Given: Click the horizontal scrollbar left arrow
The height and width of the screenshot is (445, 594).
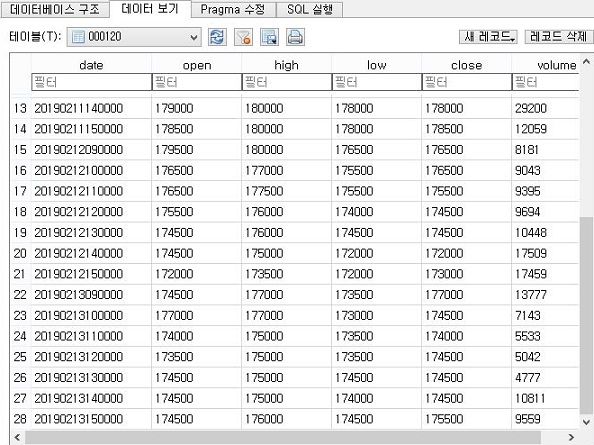Looking at the screenshot, I should pos(17,438).
